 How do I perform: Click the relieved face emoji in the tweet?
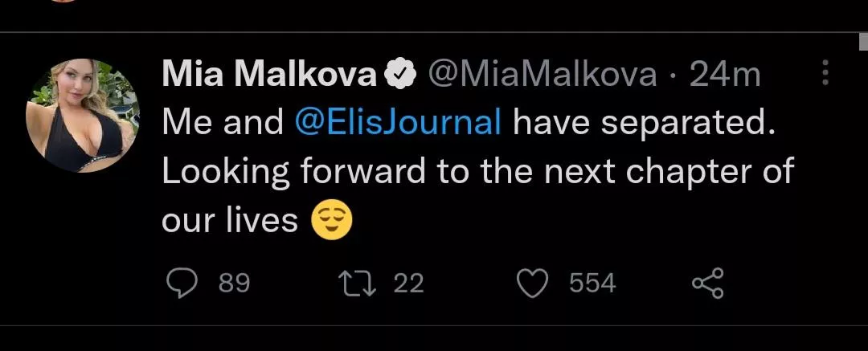point(333,219)
